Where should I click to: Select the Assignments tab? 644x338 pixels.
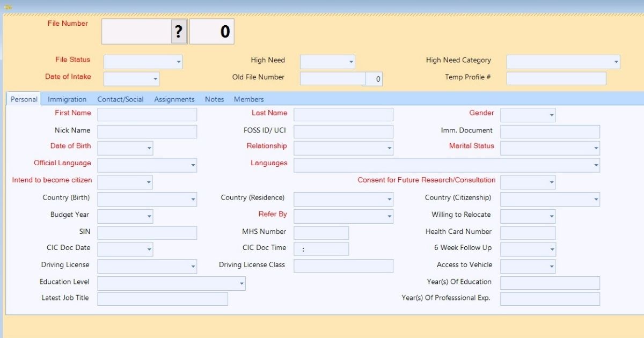[x=174, y=99]
